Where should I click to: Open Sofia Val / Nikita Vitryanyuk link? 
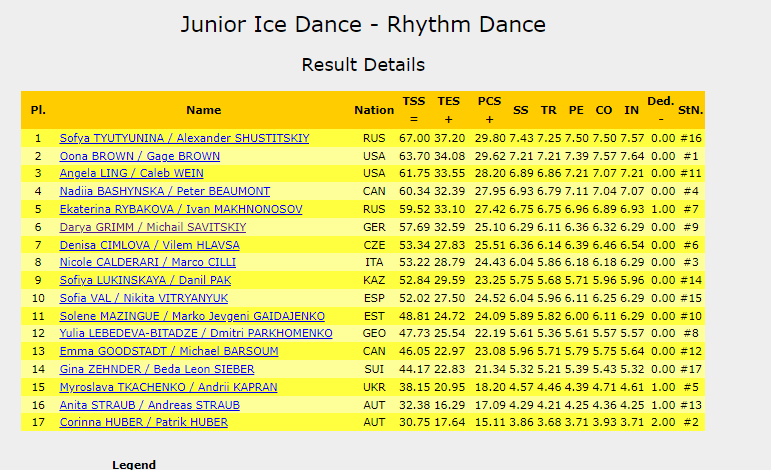(x=144, y=298)
